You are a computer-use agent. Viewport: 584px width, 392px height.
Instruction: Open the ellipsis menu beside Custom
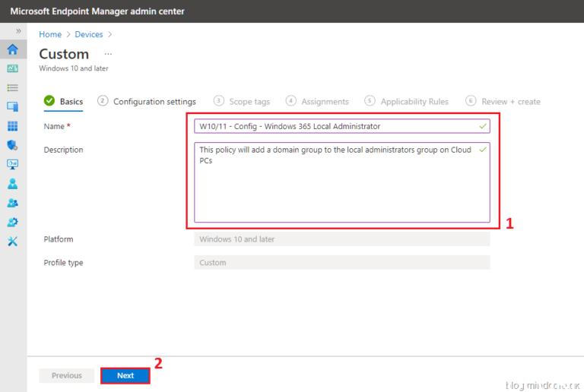coord(108,54)
